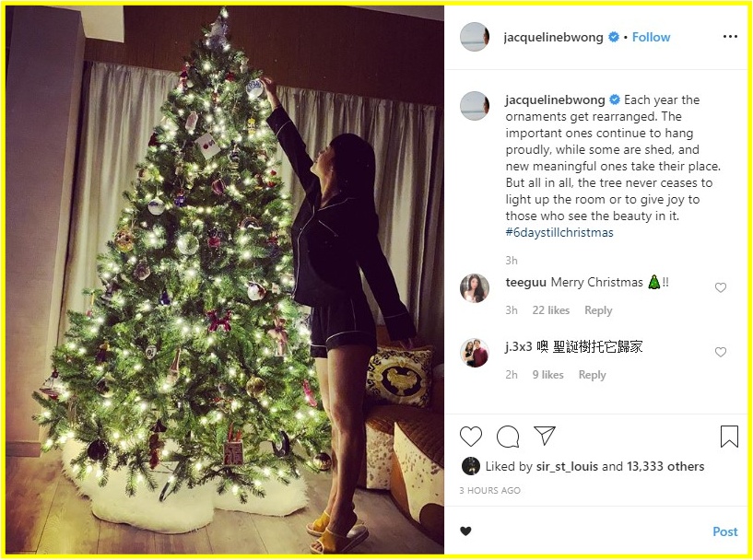
Task: Click the emoji heart in comment box
Action: 465,531
